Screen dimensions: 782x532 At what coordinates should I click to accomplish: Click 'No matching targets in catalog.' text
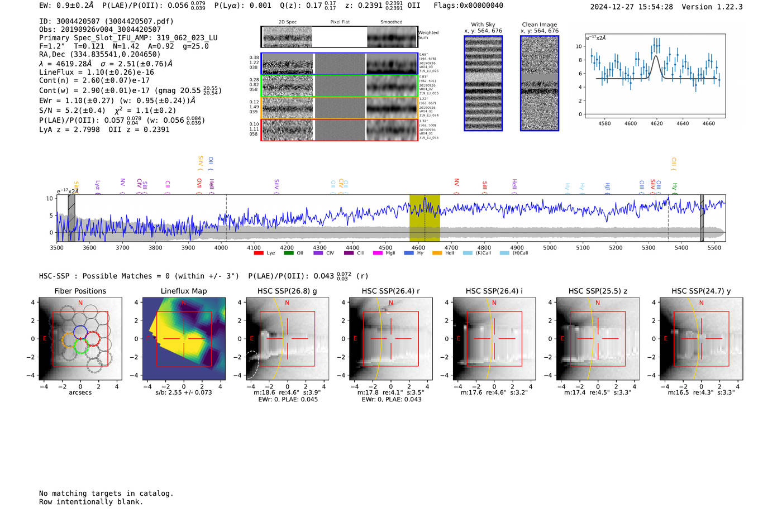click(106, 493)
